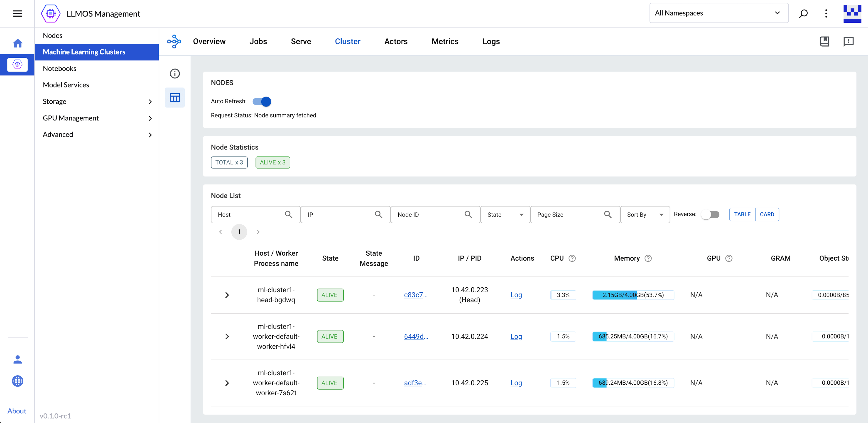The image size is (868, 423).
Task: Click the info circle icon in side panel
Action: 174,74
